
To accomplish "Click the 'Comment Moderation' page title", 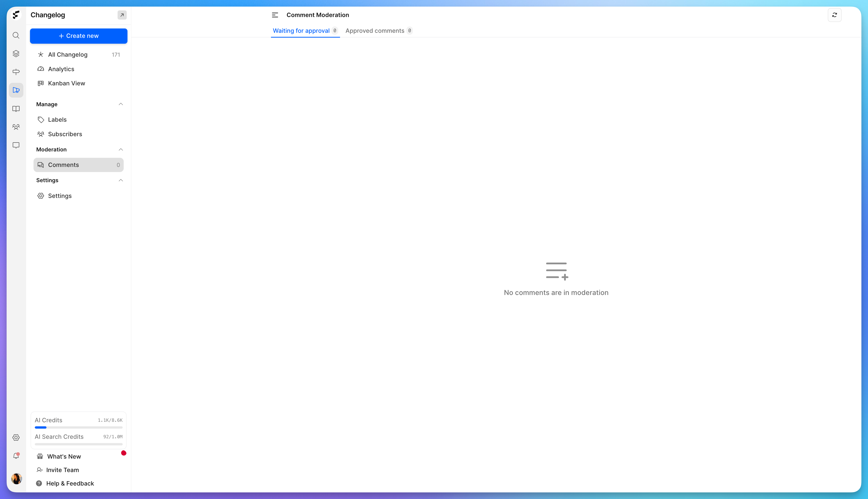I will (318, 15).
